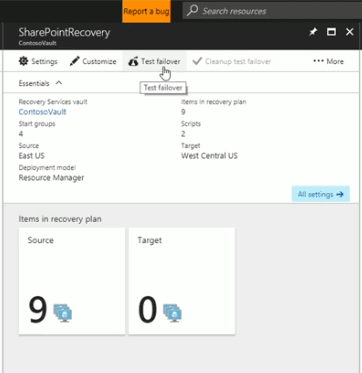Click the Essentials heading text
The width and height of the screenshot is (362, 373).
tap(34, 83)
